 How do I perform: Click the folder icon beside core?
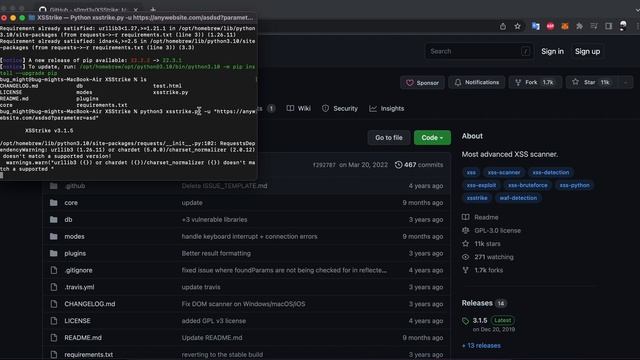[x=53, y=203]
